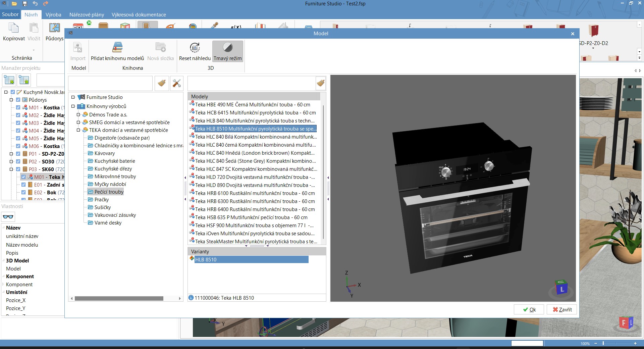The height and width of the screenshot is (349, 644).
Task: Click the library tree filter input field
Action: tap(110, 83)
